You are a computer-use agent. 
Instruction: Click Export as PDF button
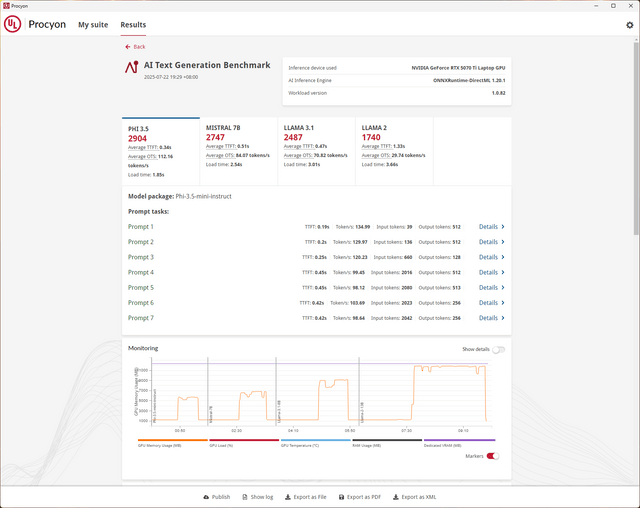[360, 497]
